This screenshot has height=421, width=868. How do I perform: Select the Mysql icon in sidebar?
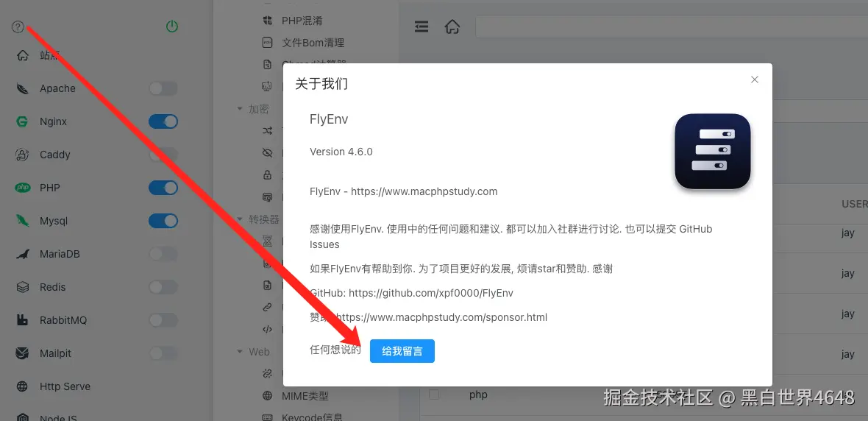click(22, 221)
